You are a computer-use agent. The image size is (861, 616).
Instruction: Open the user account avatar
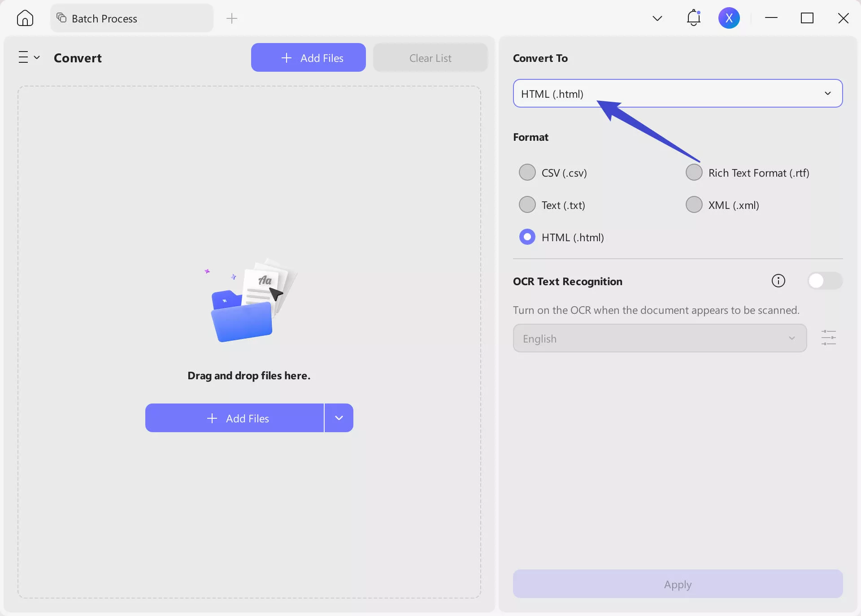coord(729,18)
